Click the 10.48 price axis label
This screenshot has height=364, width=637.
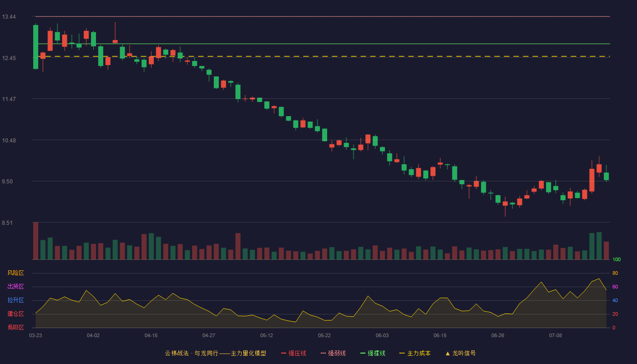coord(9,141)
